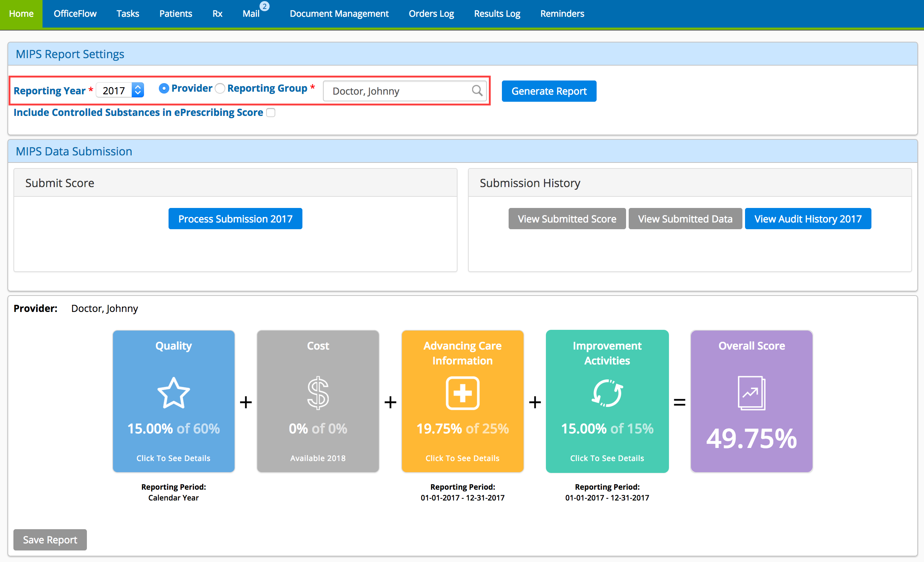The image size is (924, 562).
Task: Click the Improvement Activities refresh arrows icon
Action: tap(607, 392)
